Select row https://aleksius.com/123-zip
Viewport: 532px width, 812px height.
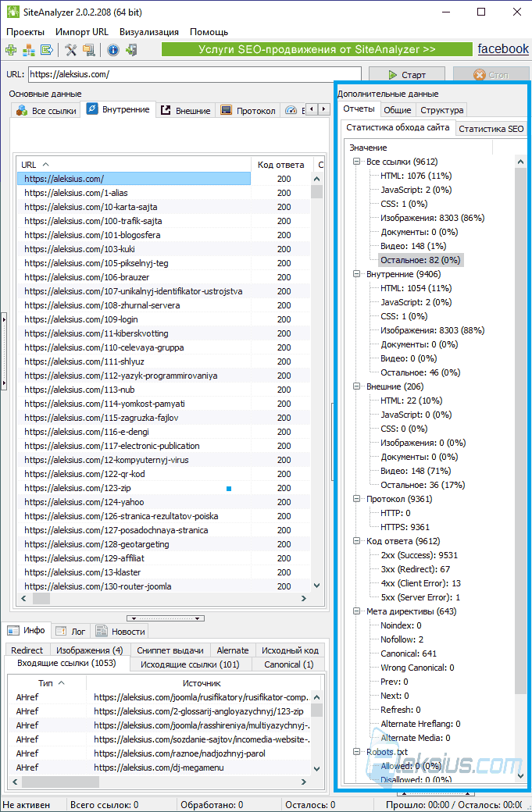click(x=163, y=488)
